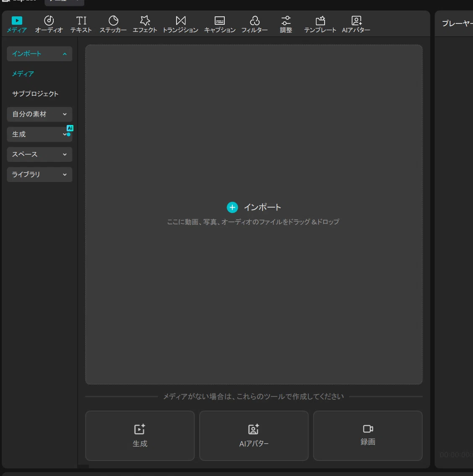This screenshot has height=476, width=473.
Task: Click the drag and drop hint text
Action: click(253, 222)
